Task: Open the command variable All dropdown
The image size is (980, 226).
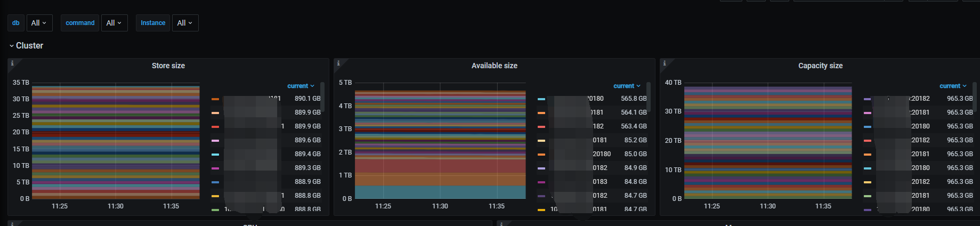Action: point(115,23)
